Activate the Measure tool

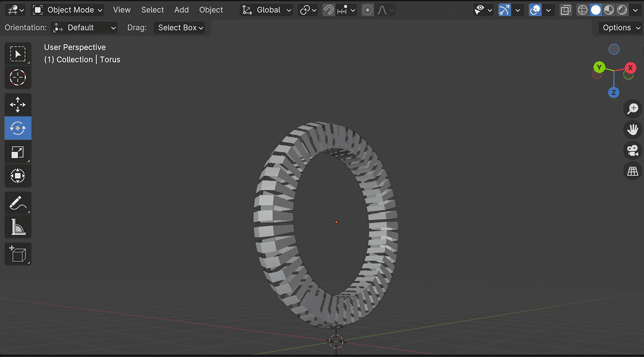tap(18, 227)
